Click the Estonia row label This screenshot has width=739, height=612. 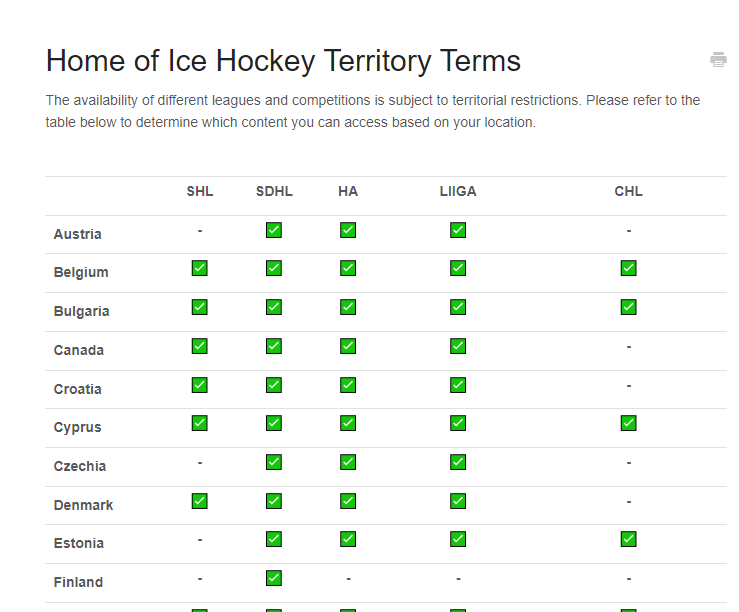[78, 543]
